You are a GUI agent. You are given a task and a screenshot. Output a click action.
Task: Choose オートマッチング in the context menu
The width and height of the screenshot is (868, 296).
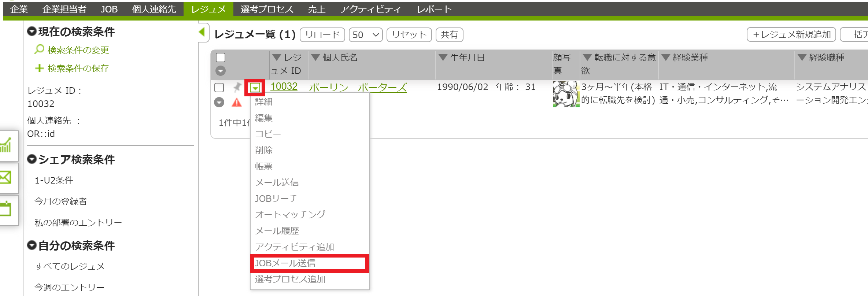pyautogui.click(x=290, y=214)
